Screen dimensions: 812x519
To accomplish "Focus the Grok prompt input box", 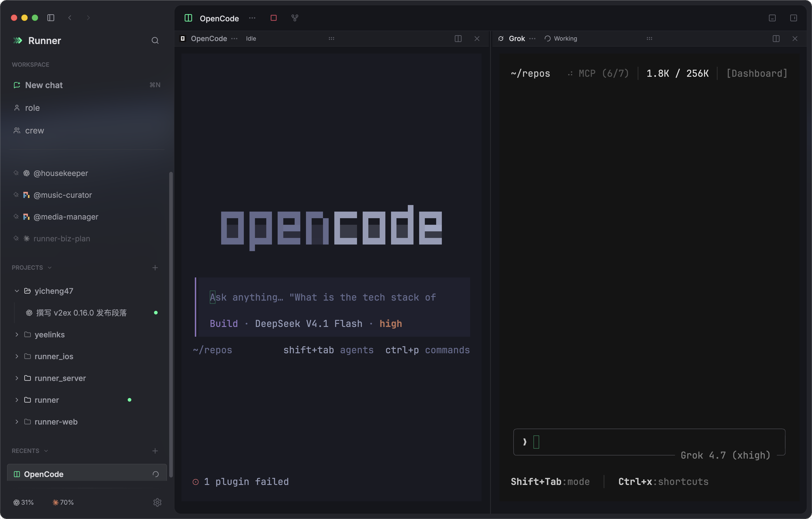I will (649, 442).
